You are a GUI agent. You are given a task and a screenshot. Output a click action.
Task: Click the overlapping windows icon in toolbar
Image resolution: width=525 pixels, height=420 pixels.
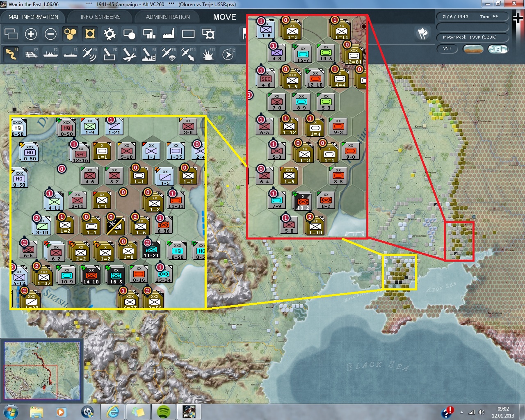click(x=11, y=34)
